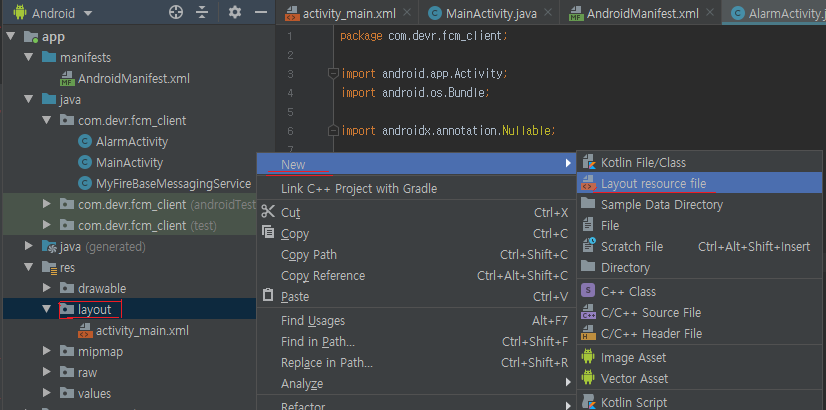The image size is (826, 410).
Task: Expand the mipmap folder
Action: click(x=46, y=352)
